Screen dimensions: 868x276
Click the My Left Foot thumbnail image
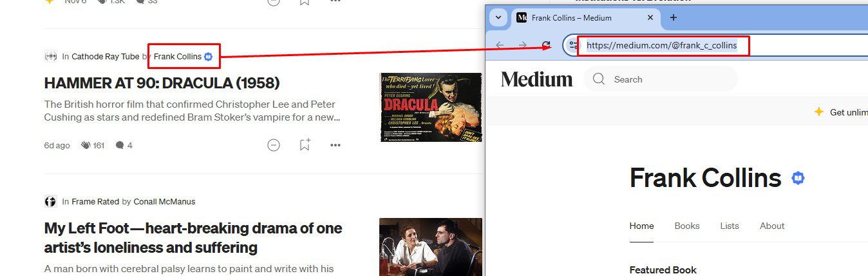coord(431,247)
